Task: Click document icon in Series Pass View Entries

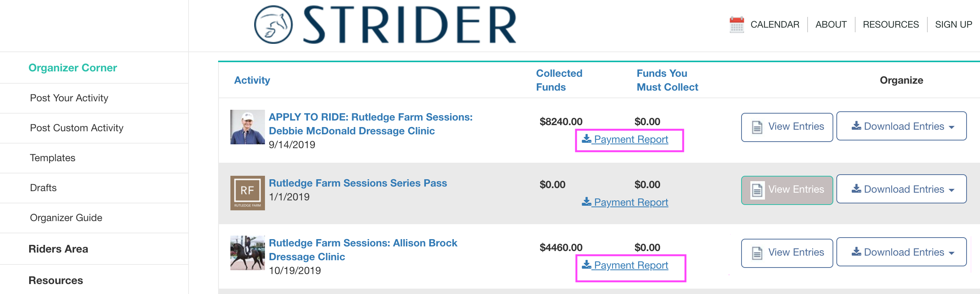Action: 757,190
